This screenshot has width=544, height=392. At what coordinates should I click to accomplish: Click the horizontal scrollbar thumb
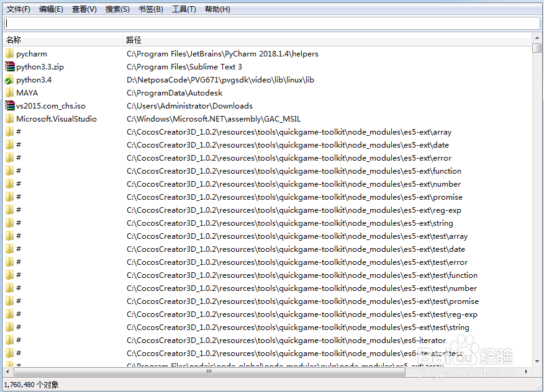point(209,372)
